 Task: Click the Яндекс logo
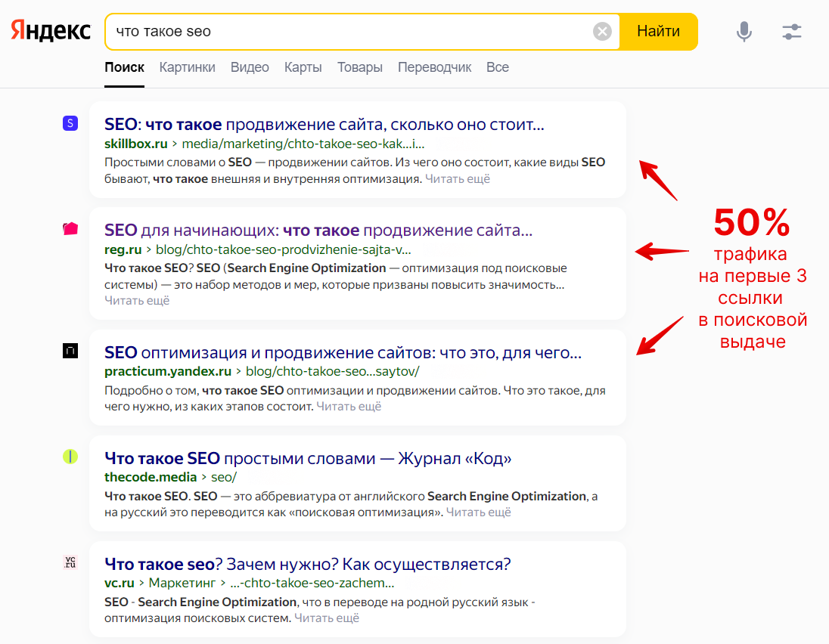click(x=51, y=31)
